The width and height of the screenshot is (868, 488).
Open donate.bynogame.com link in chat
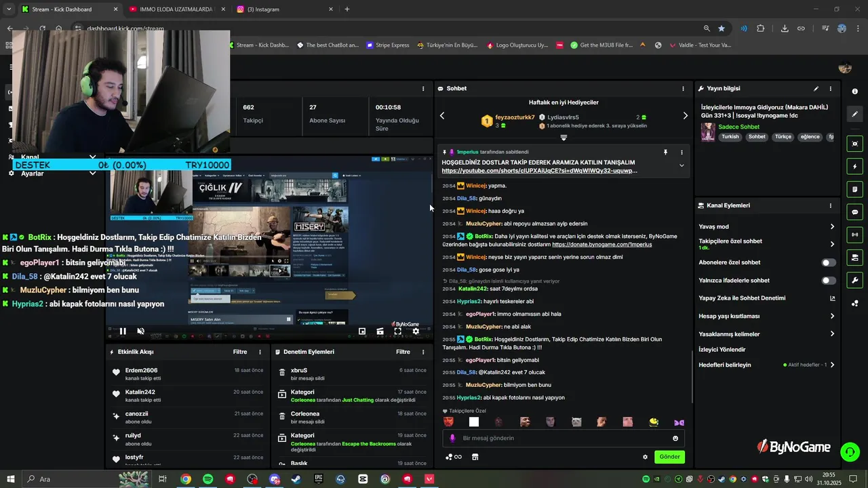pos(601,244)
